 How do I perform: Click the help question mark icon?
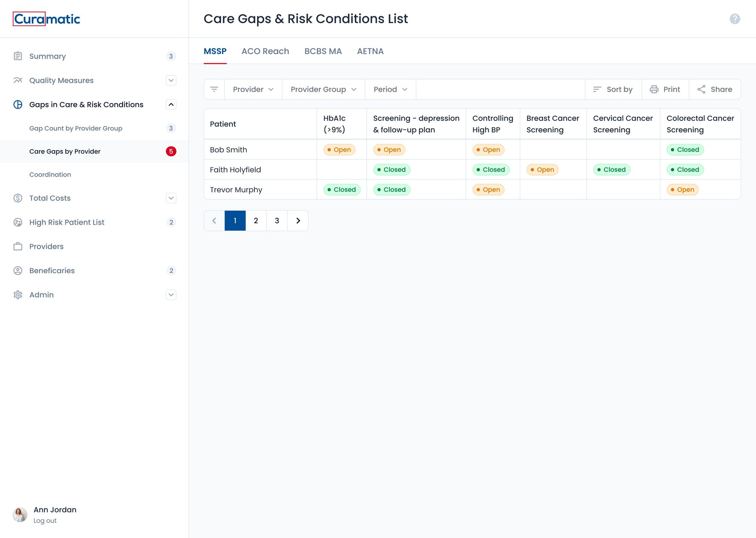734,19
